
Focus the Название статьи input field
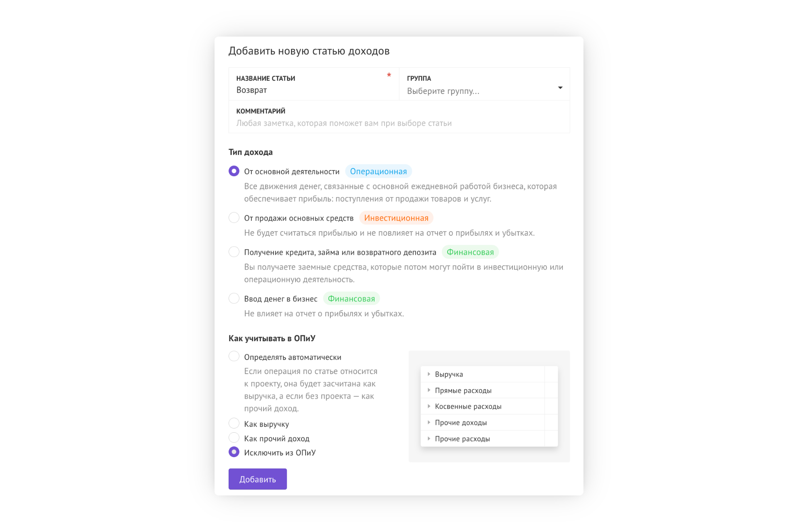(314, 84)
